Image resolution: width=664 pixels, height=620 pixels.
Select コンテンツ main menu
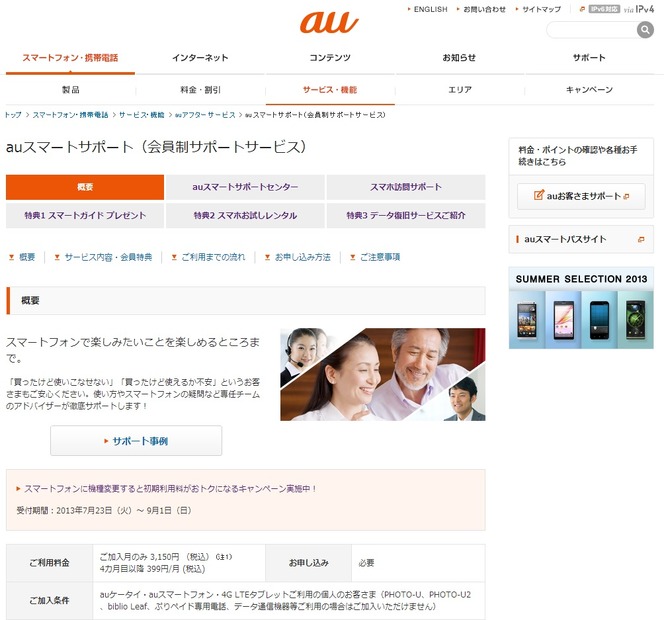[330, 58]
